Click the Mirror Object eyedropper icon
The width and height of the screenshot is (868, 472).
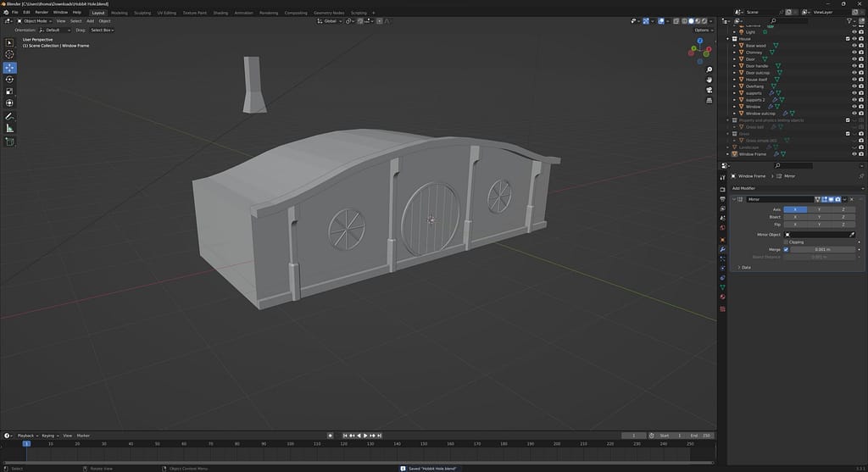click(852, 234)
